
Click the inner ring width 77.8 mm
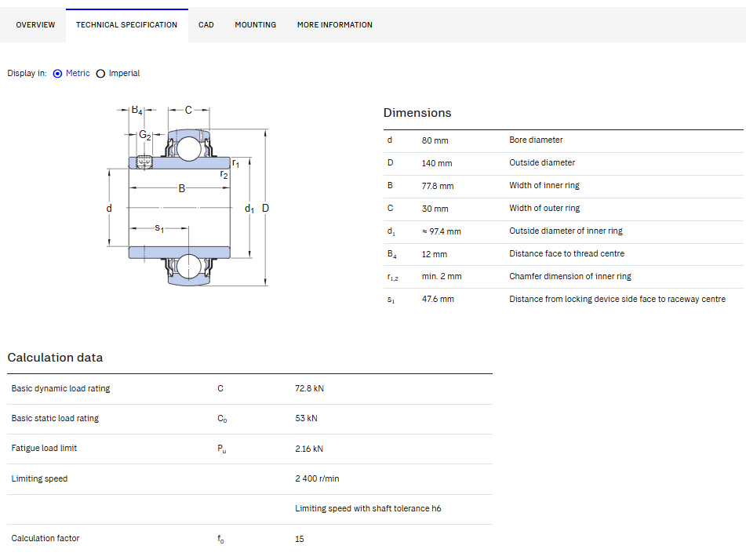[438, 186]
